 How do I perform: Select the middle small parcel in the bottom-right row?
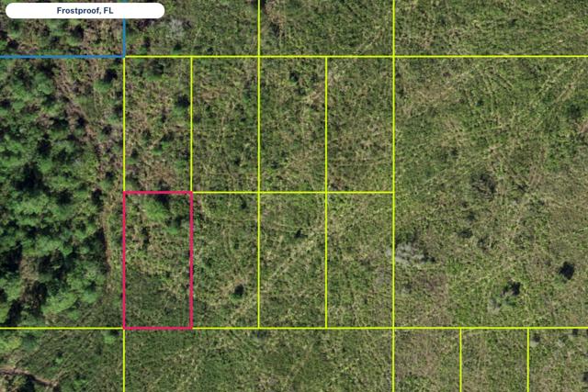[x=493, y=359]
